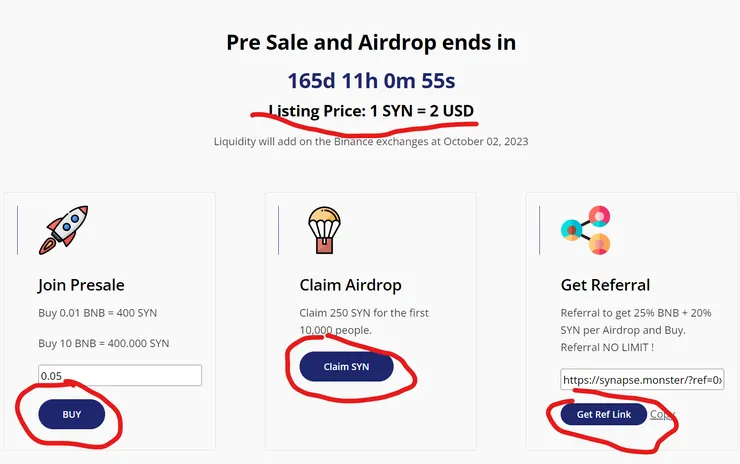Image resolution: width=740 pixels, height=464 pixels.
Task: Click the Buy 10 BNB = 400.000 SYN text
Action: click(x=103, y=343)
